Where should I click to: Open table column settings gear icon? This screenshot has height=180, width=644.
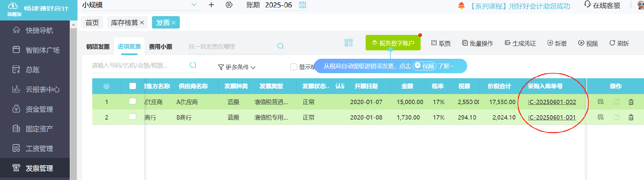coord(107,86)
